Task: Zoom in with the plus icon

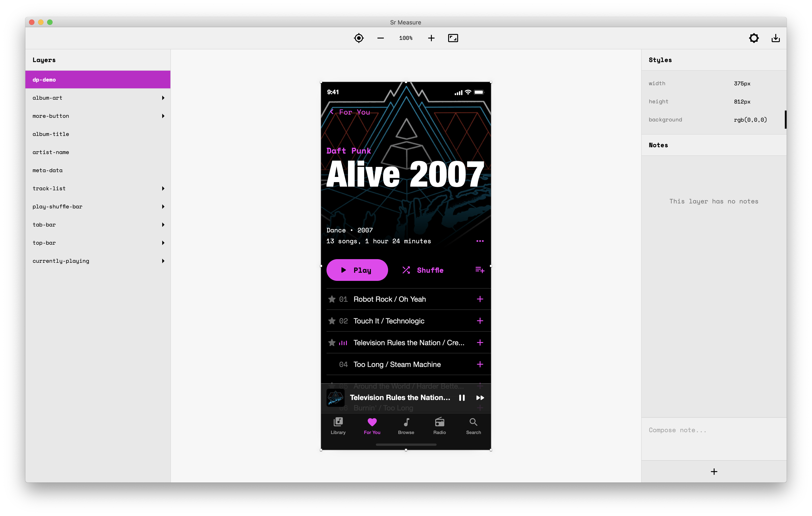Action: point(431,38)
